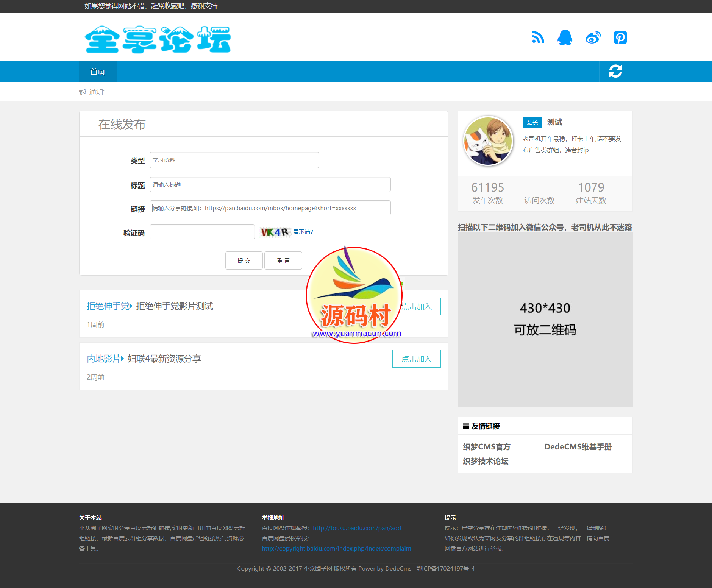Screen dimensions: 712x588
Task: Open the 类型 type dropdown field
Action: click(x=234, y=160)
